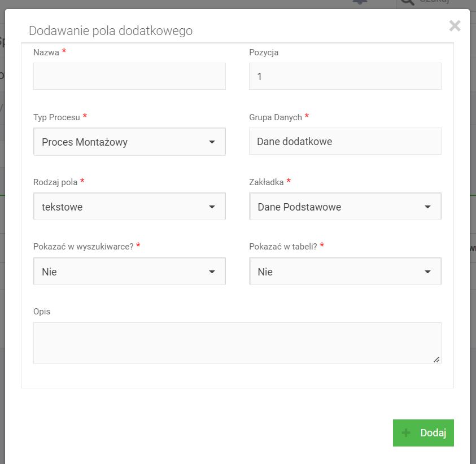Open the Zakładka dropdown
This screenshot has height=464, width=476.
pyautogui.click(x=345, y=207)
